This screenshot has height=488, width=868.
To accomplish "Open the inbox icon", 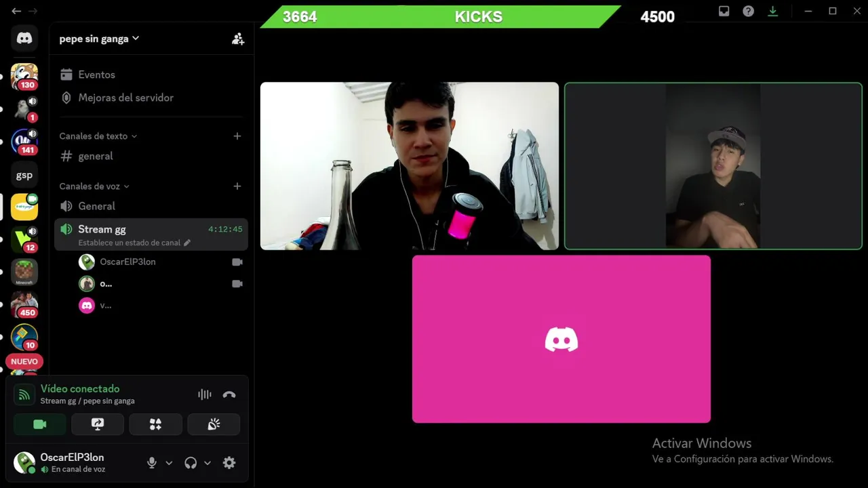I will pyautogui.click(x=724, y=11).
